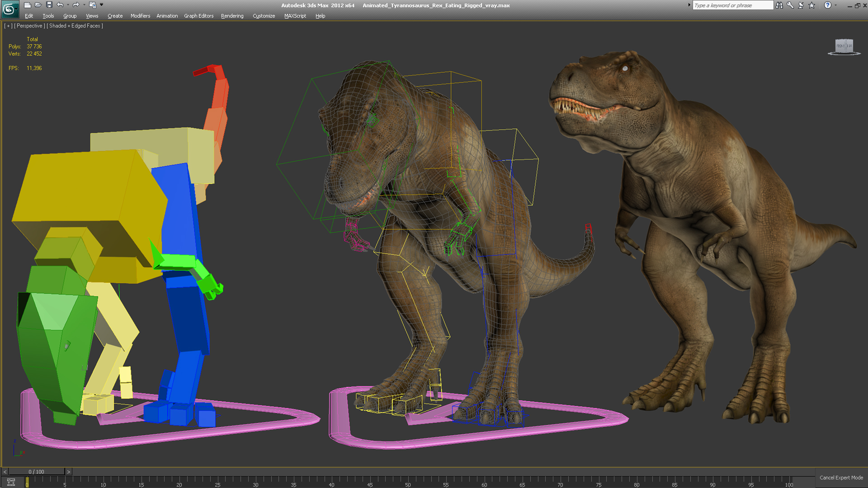This screenshot has height=488, width=868.
Task: Open the Perspective viewport label menu
Action: point(30,26)
